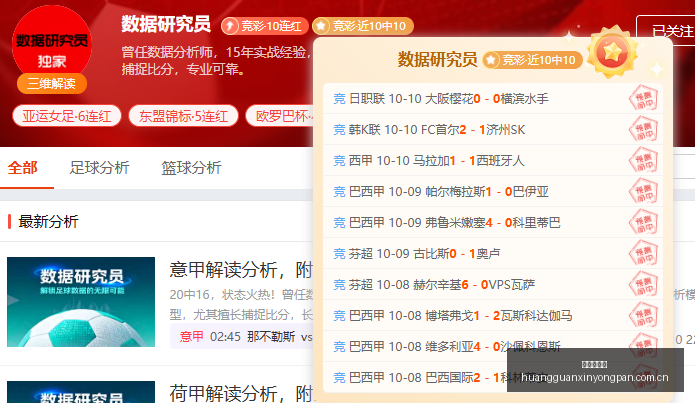Click the 竞彩近10中10 badge inside popup

click(532, 60)
